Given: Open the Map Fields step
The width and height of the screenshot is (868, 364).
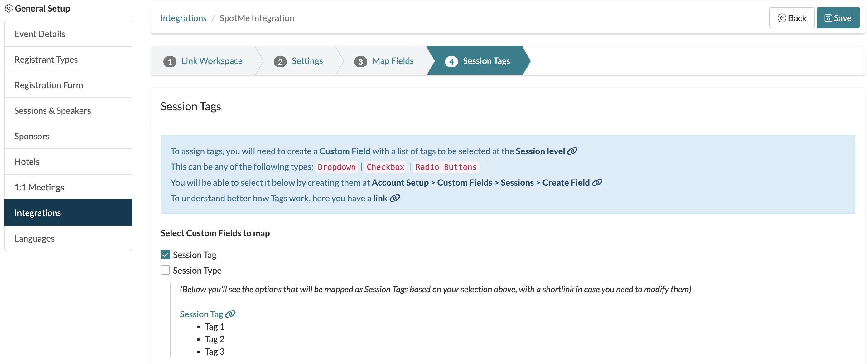Looking at the screenshot, I should click(x=392, y=61).
